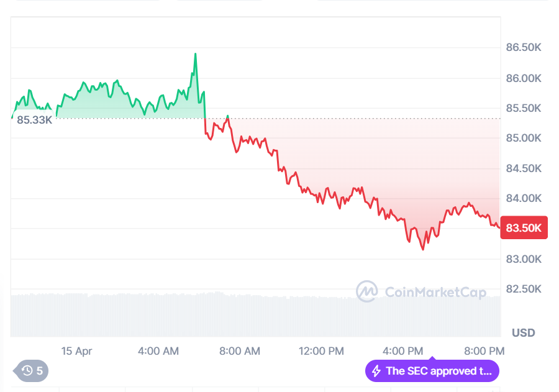This screenshot has width=559, height=392.
Task: Click the 85.33K opening price label
Action: tap(35, 120)
